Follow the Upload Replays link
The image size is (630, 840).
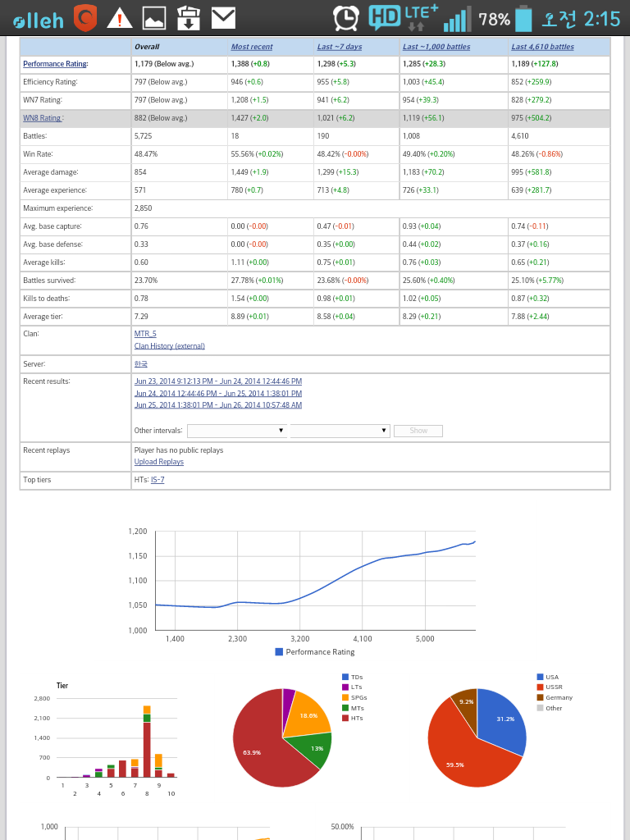[159, 462]
